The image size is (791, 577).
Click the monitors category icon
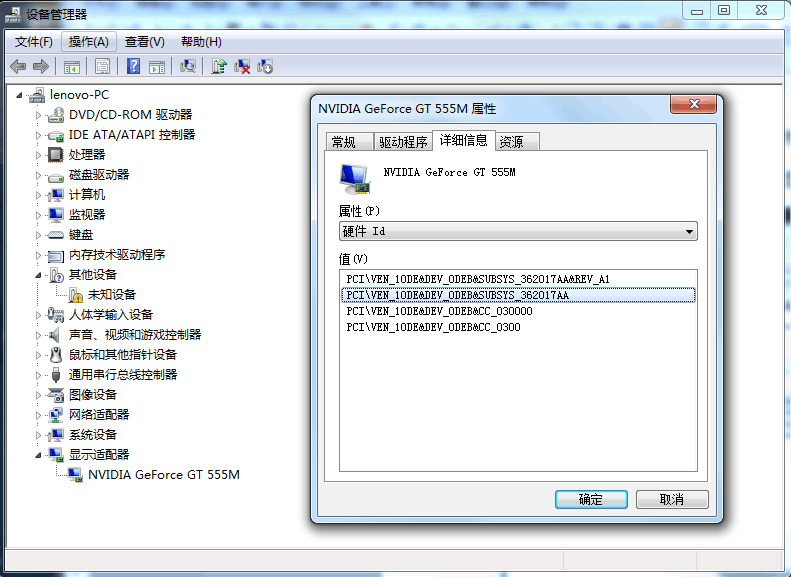(55, 215)
